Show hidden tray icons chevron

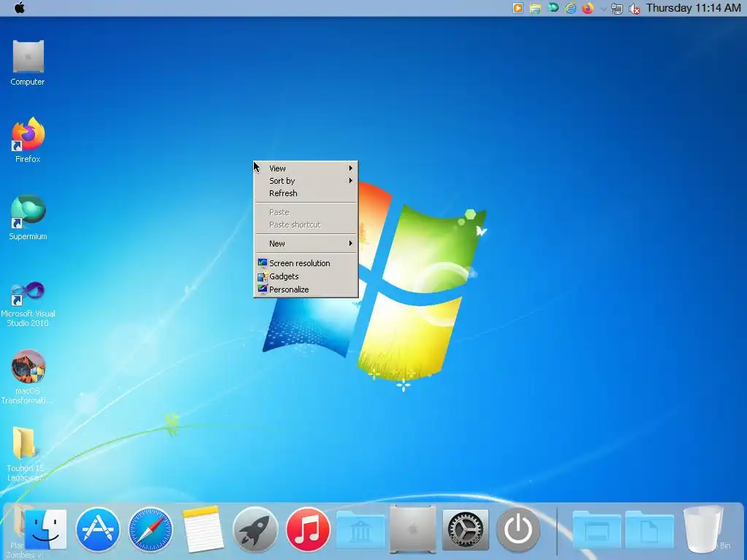(x=603, y=9)
